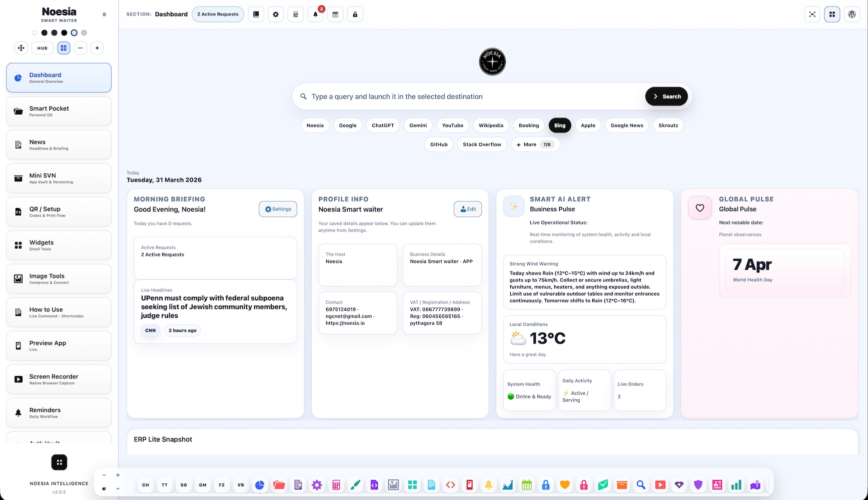868x500 pixels.
Task: Click the move arrows icon in the sidebar
Action: [x=21, y=48]
